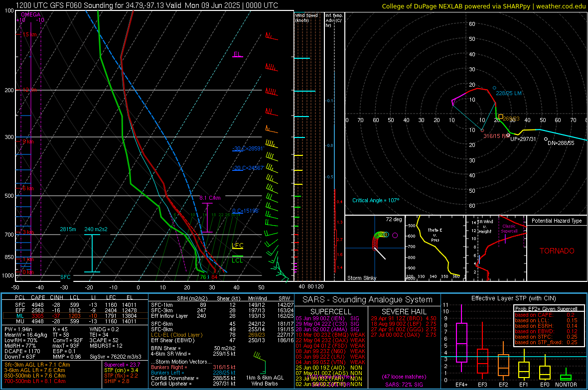The image size is (588, 390).
Task: Click the SR Wind v. Height label
Action: 485,227
